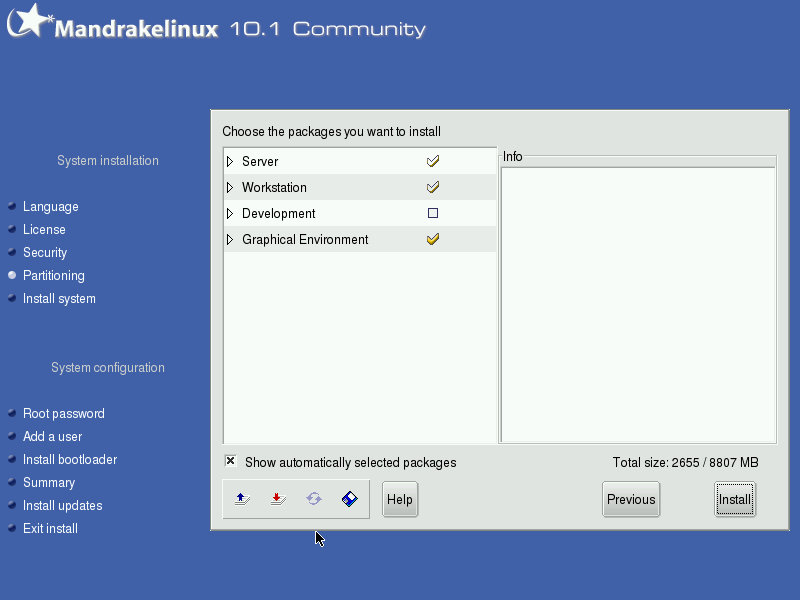Select the Graphical Environment row label

click(x=305, y=239)
